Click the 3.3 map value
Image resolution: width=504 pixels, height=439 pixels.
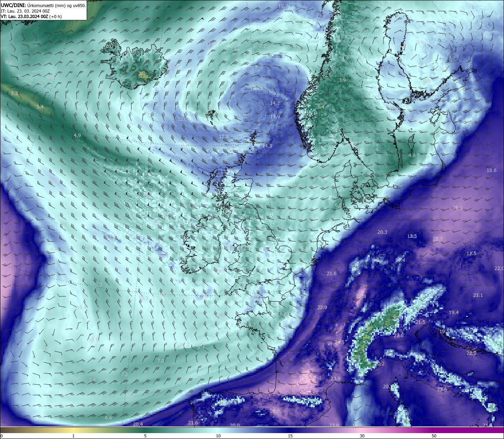tap(14, 93)
